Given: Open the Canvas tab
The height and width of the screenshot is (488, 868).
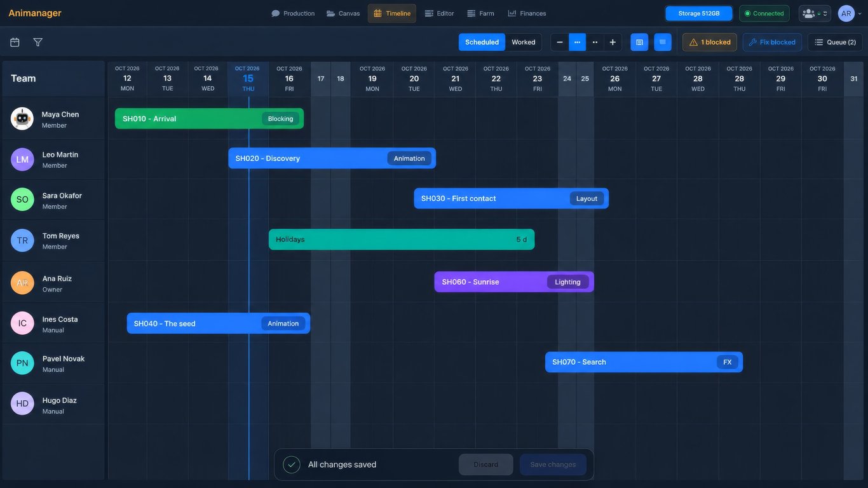Looking at the screenshot, I should click(x=343, y=13).
